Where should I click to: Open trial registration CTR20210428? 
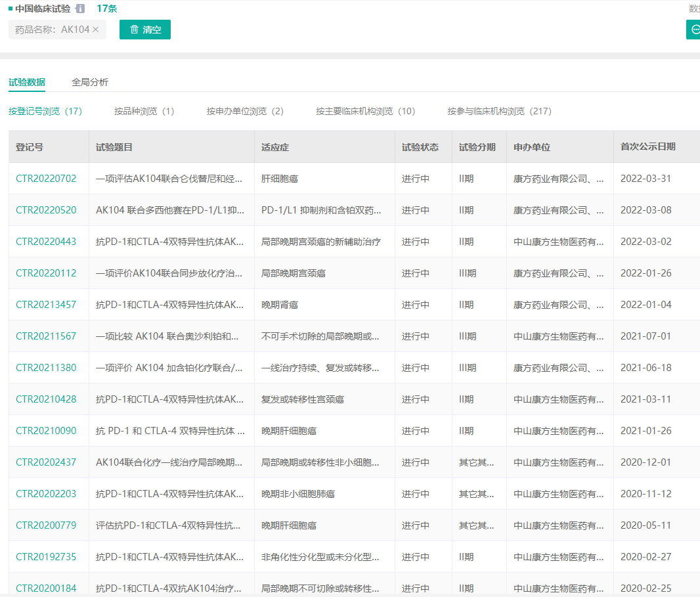point(46,399)
